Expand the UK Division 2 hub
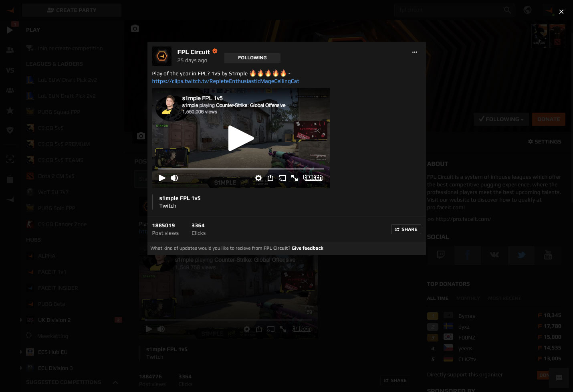Image resolution: width=573 pixels, height=392 pixels. pos(21,320)
